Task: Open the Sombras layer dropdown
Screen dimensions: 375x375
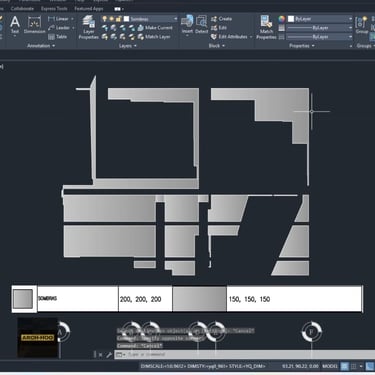Action: point(175,19)
